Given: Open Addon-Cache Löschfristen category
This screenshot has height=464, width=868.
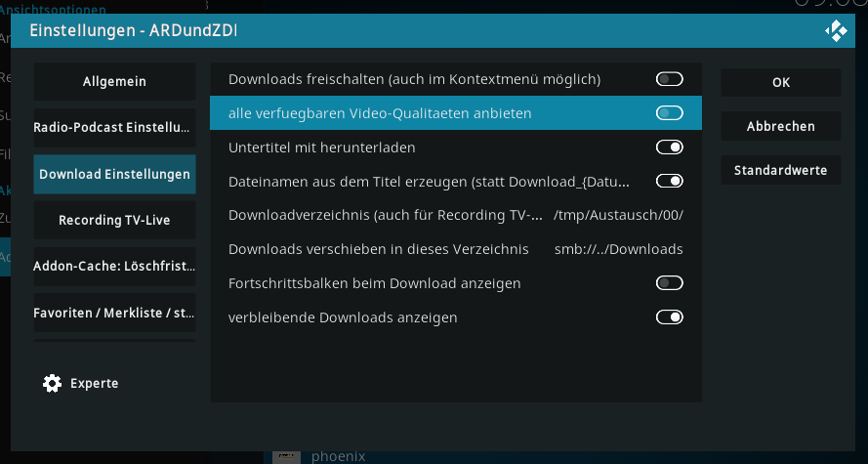Looking at the screenshot, I should click(114, 267).
